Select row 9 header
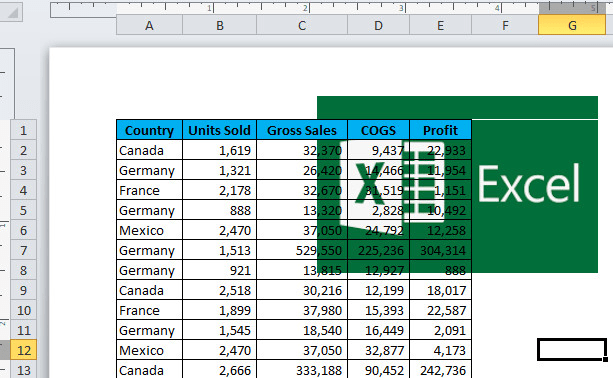The width and height of the screenshot is (613, 378). 23,290
